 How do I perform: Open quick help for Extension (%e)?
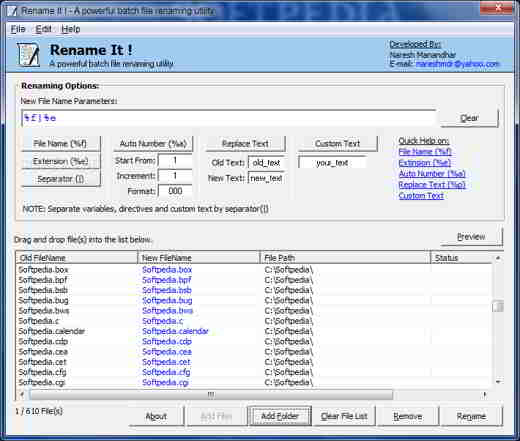tap(425, 163)
